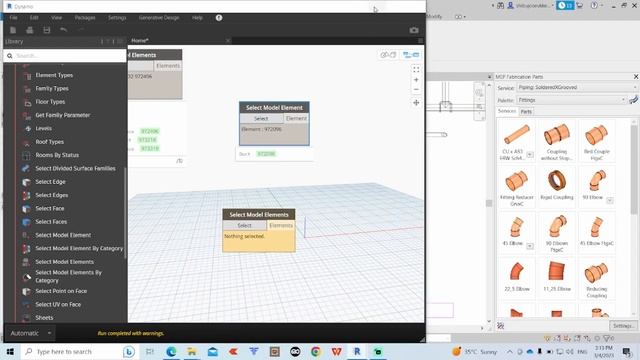Screen dimensions: 640x360
Task: Open the View menu in Dynamo
Action: [x=56, y=18]
